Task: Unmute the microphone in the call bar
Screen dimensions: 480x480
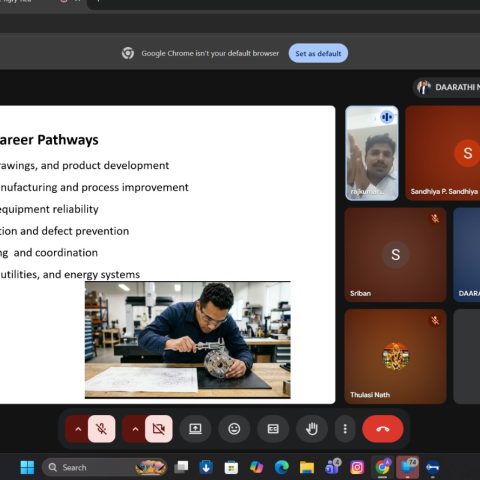Action: [x=102, y=429]
